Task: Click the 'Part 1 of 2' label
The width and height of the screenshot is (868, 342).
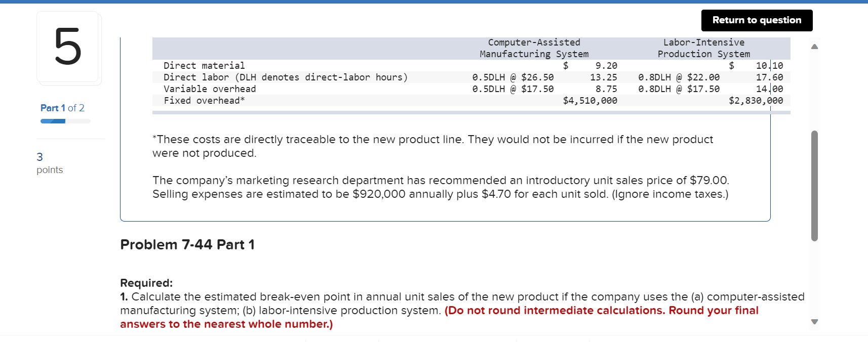Action: pos(62,108)
